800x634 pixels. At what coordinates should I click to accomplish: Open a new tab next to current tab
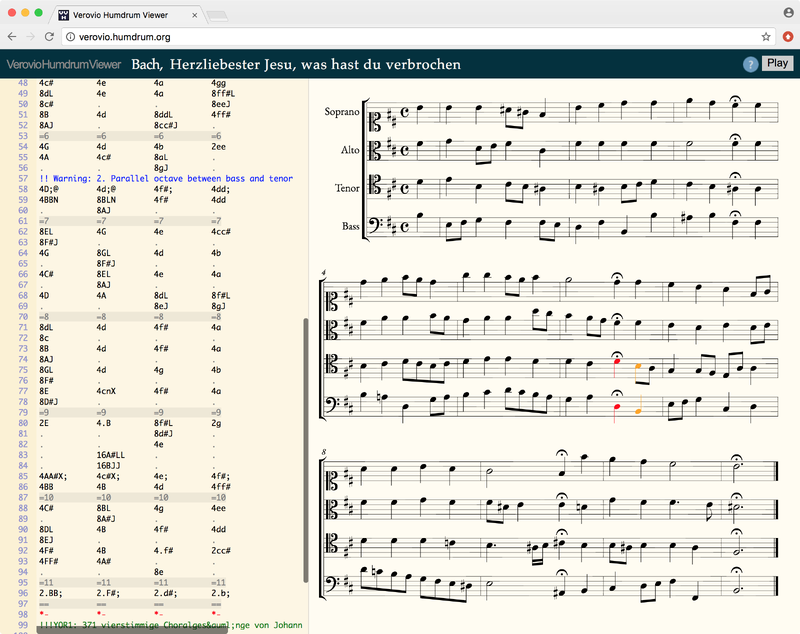click(217, 15)
